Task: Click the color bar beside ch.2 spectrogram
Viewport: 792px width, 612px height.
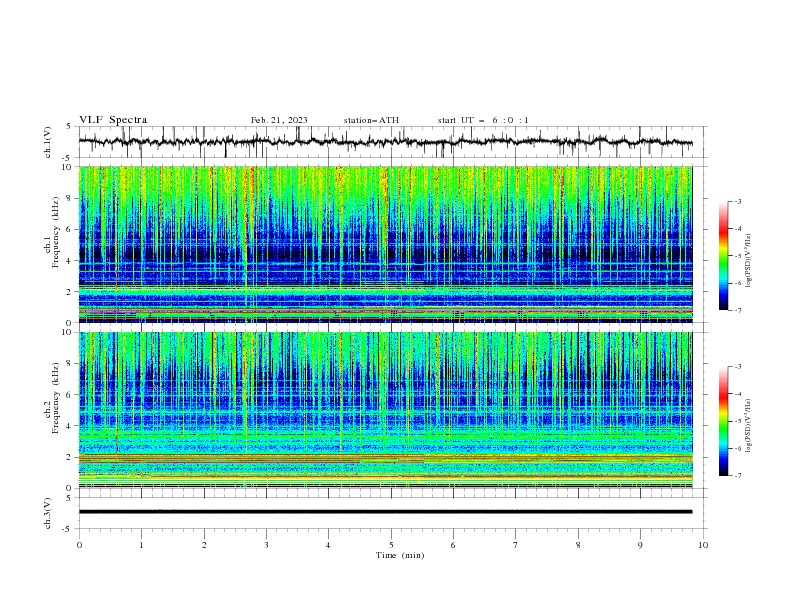Action: [x=723, y=421]
